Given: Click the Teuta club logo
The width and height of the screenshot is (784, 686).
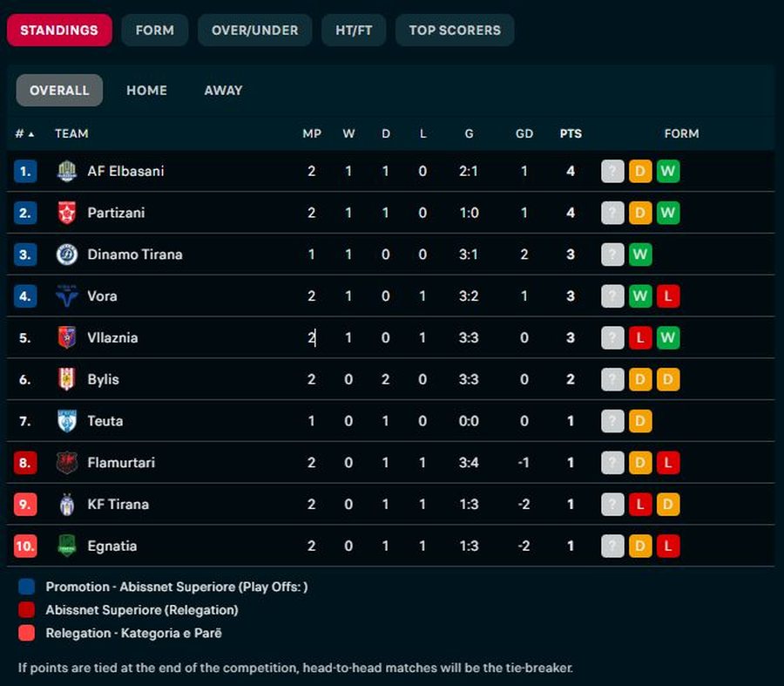Looking at the screenshot, I should tap(67, 421).
